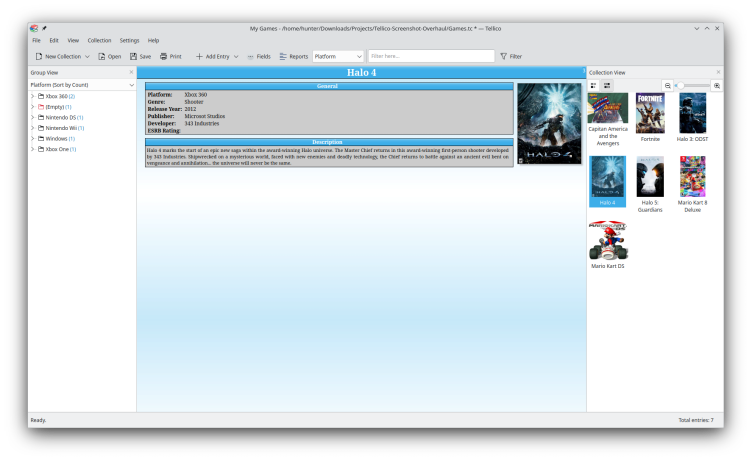Open the Platform grouping dropdown in toolbar
752x461 pixels.
tap(338, 56)
